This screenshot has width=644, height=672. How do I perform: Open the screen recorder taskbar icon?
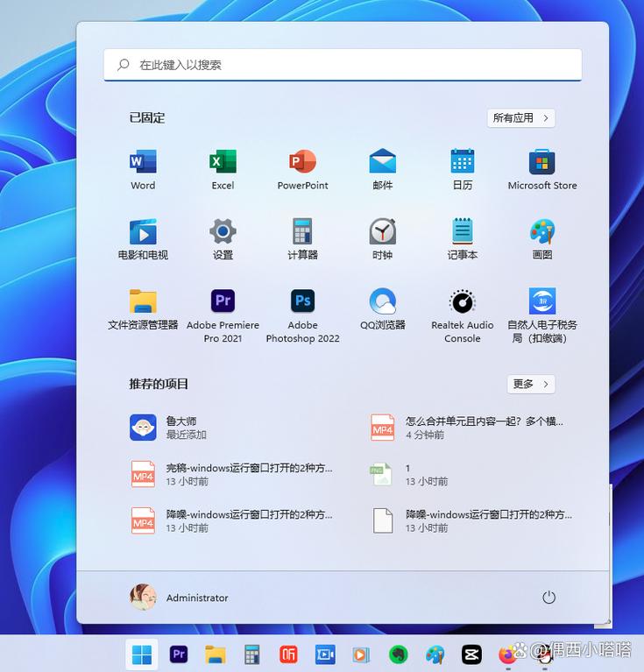click(x=325, y=654)
